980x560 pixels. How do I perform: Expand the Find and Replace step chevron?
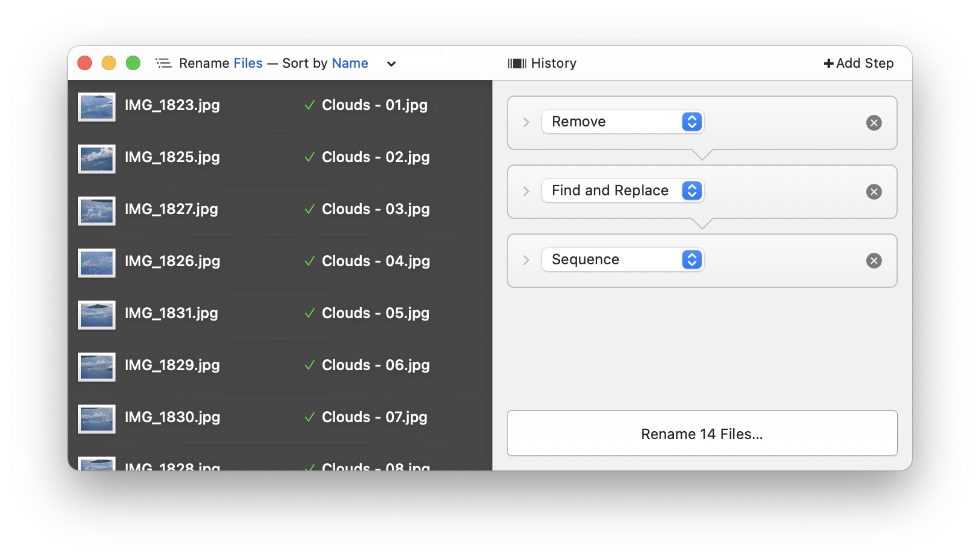click(x=526, y=191)
